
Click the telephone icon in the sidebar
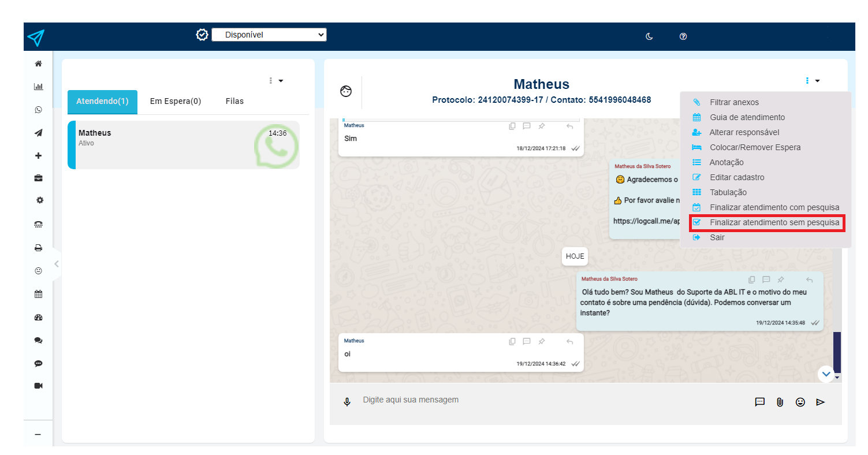point(39,225)
